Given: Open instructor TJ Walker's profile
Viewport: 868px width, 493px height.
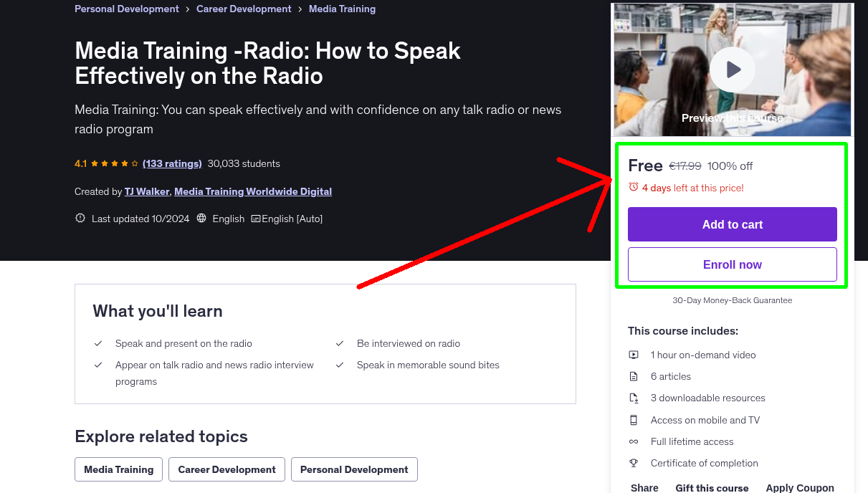Looking at the screenshot, I should tap(146, 191).
